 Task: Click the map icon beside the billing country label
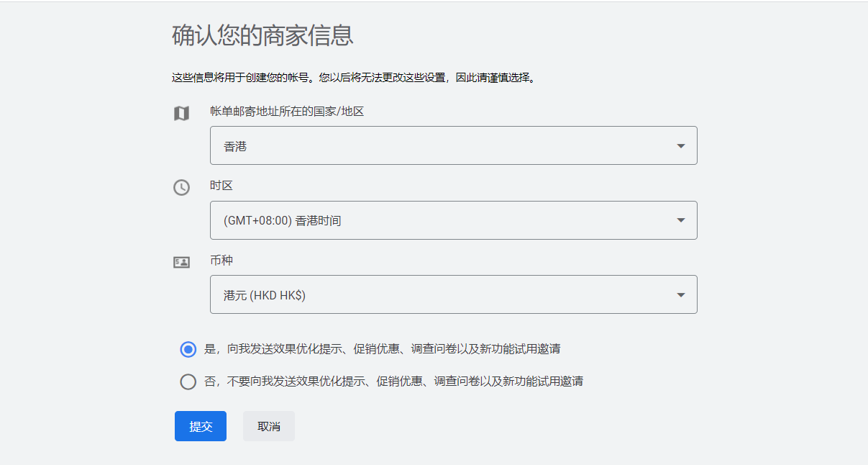181,114
